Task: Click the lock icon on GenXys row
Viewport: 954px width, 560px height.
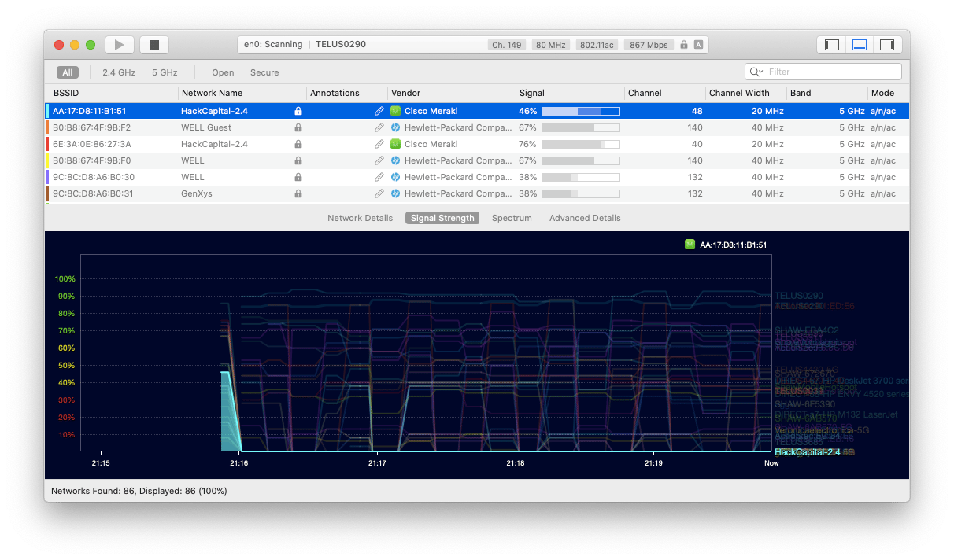Action: coord(298,193)
